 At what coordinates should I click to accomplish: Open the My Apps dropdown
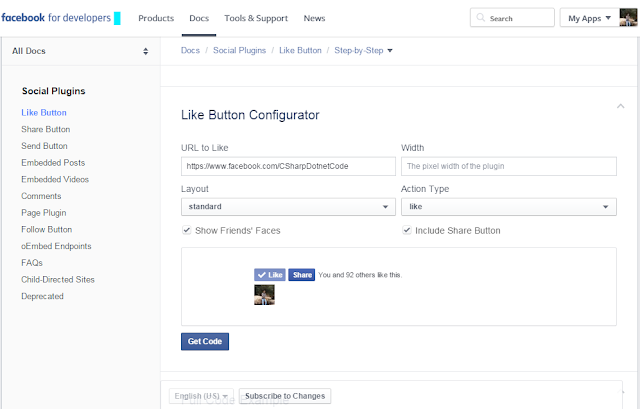click(589, 18)
